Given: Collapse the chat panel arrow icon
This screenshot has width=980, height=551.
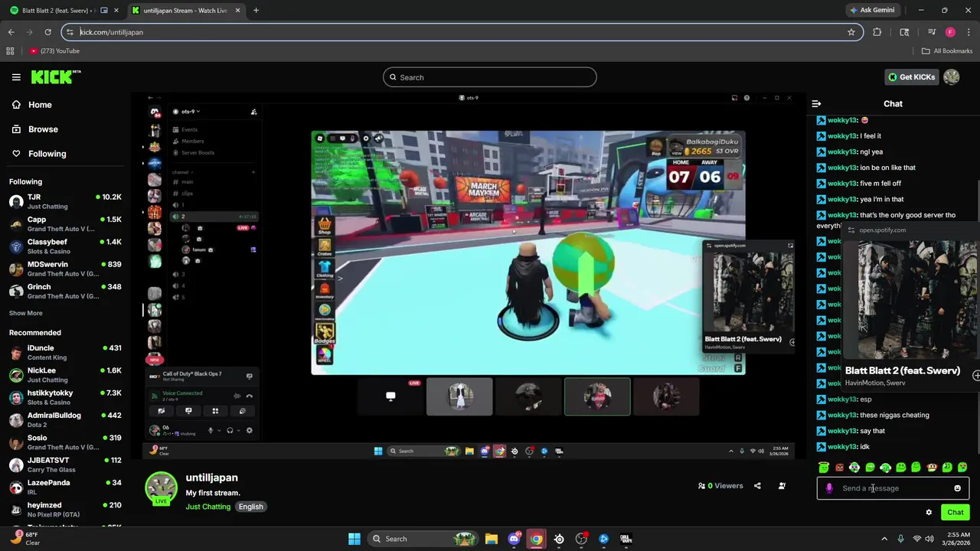Looking at the screenshot, I should (x=816, y=103).
